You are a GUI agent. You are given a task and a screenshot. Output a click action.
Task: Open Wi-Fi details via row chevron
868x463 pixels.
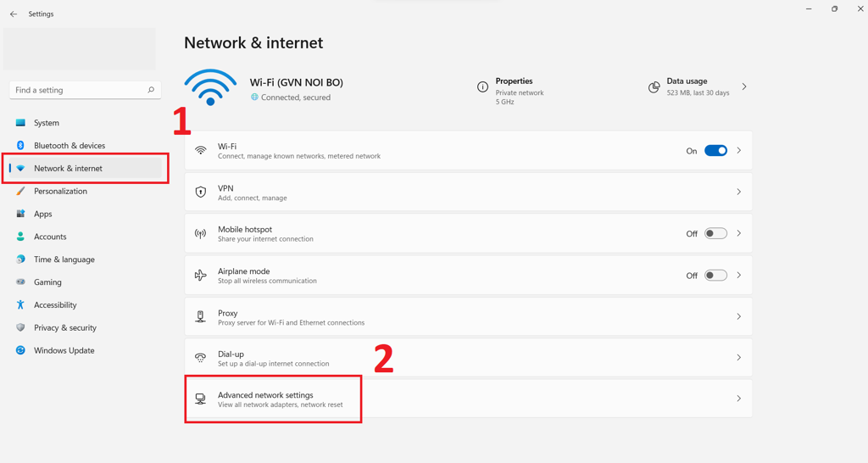pos(738,150)
